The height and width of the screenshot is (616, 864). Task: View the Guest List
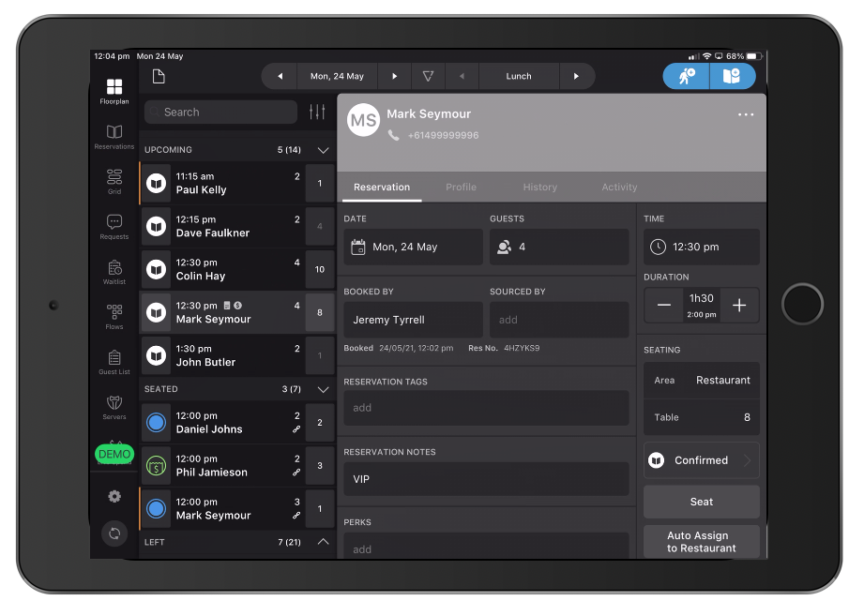click(114, 362)
